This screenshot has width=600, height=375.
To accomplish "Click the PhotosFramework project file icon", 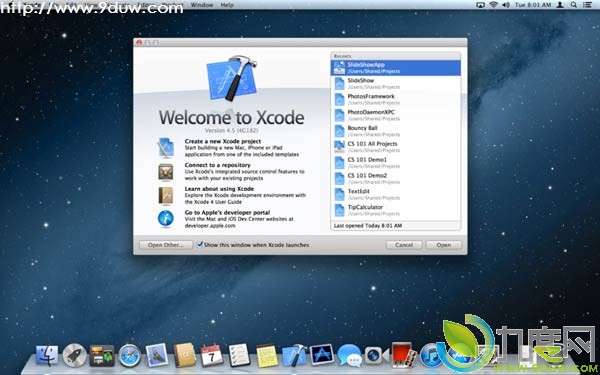I will click(x=339, y=99).
